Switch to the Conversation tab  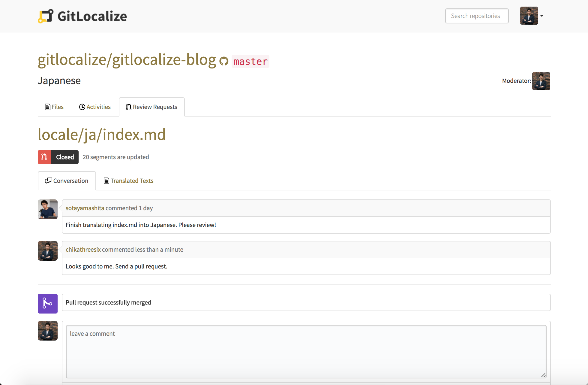coord(67,181)
